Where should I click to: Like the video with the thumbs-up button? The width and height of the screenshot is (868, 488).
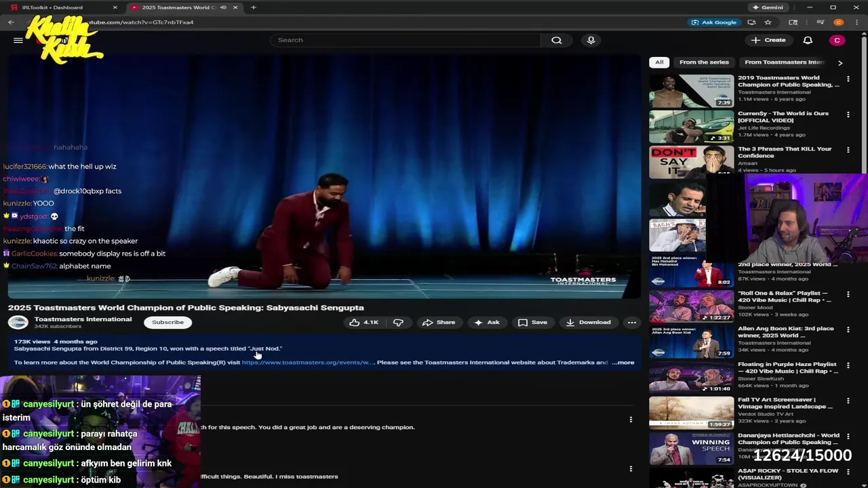click(x=363, y=323)
